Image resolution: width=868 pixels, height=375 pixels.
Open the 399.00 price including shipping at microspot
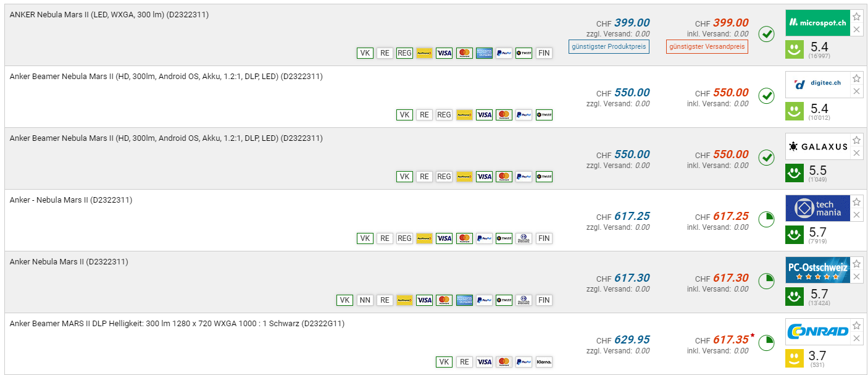730,23
